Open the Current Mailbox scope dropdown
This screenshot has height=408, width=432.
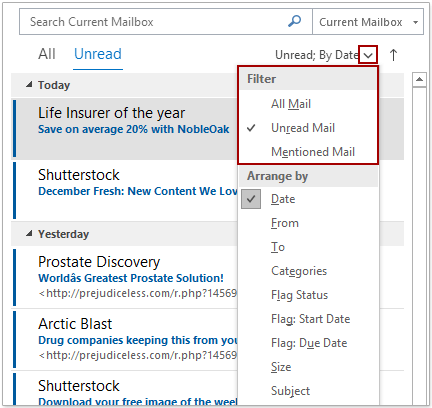click(368, 22)
